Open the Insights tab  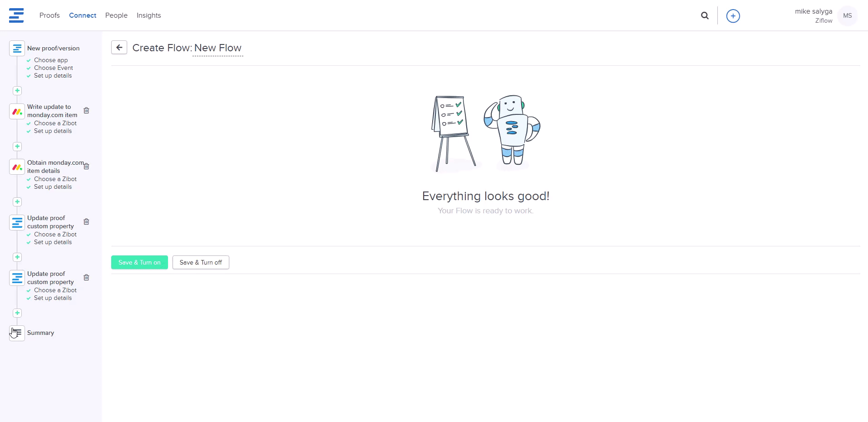[x=149, y=15]
